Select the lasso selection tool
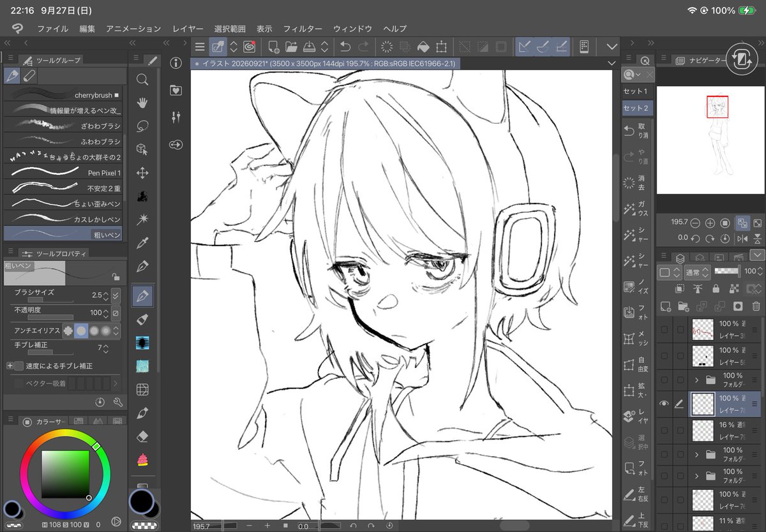This screenshot has width=766, height=532. [143, 126]
